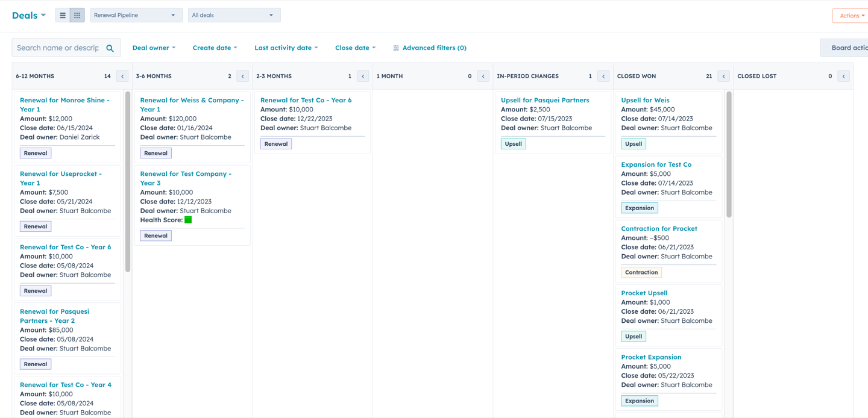Open the Close date filter menu
Screen dimensions: 868x418
coord(355,48)
